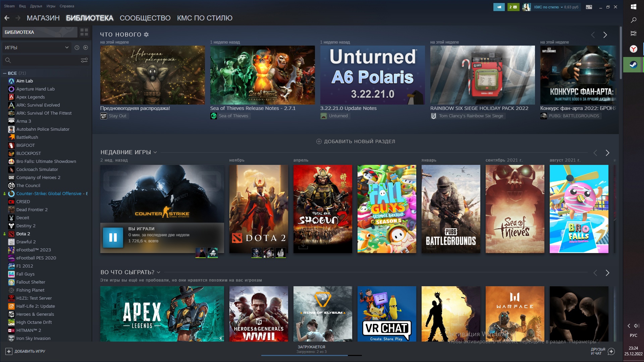Switch to grid collections view icon
The image size is (644, 362).
click(84, 32)
